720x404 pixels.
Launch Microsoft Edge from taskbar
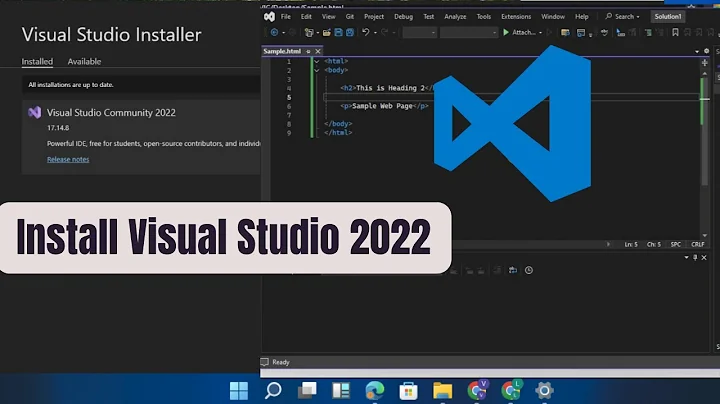tap(375, 391)
